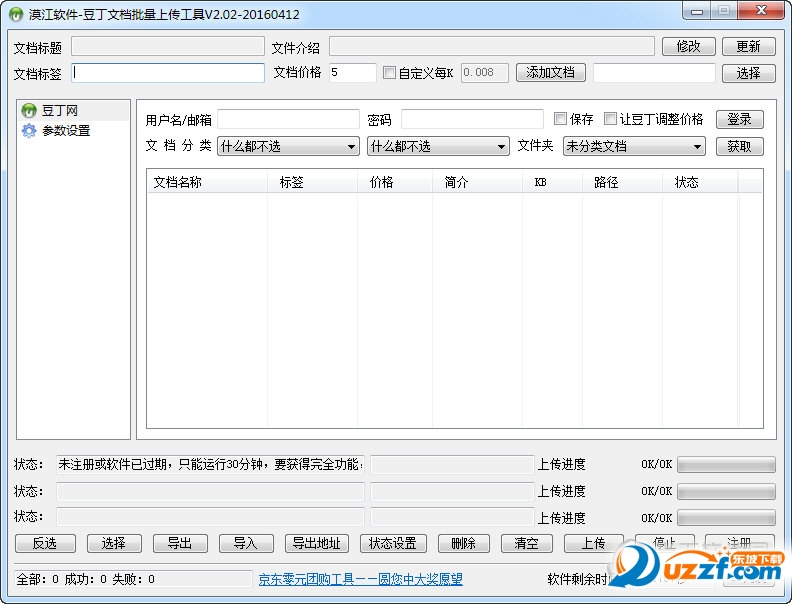
Task: Click the app icon in title bar
Action: pos(17,14)
